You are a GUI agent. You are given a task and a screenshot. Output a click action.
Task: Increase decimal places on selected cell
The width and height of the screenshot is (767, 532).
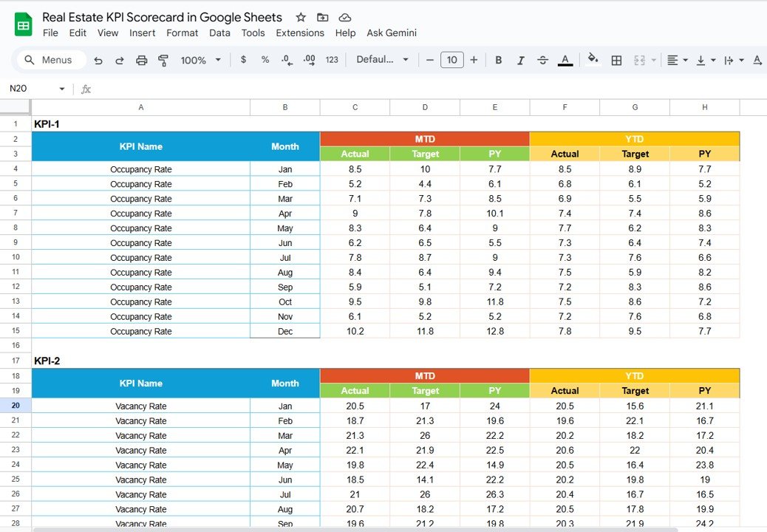(x=309, y=60)
